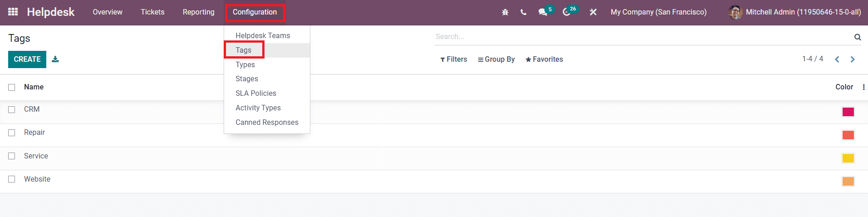Open the Overview menu
Screen dimensions: 868x217
tap(108, 12)
